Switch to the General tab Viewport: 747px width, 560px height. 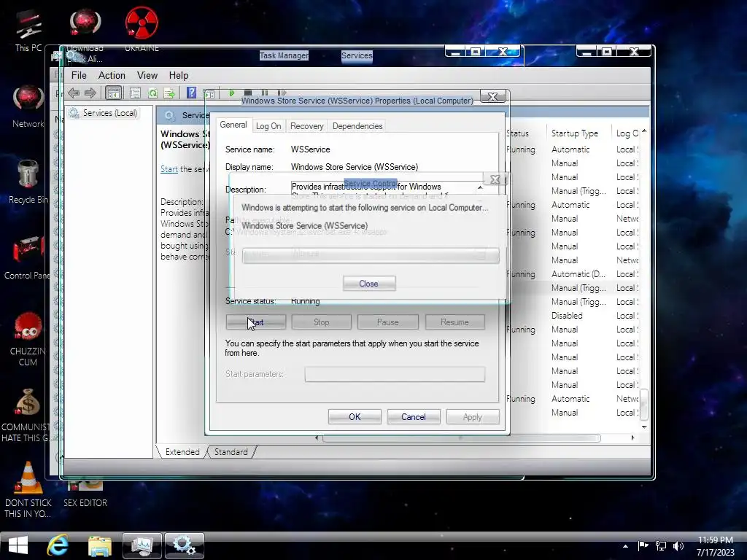point(233,125)
